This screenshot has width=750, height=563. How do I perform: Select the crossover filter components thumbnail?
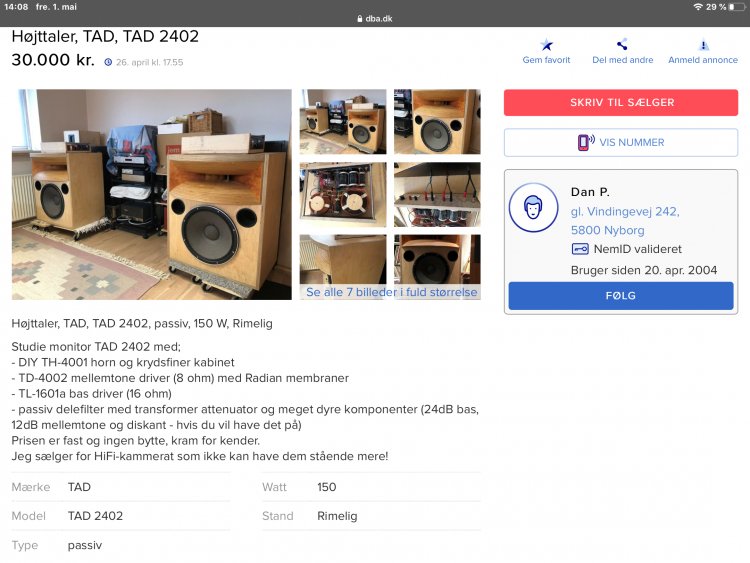point(343,194)
